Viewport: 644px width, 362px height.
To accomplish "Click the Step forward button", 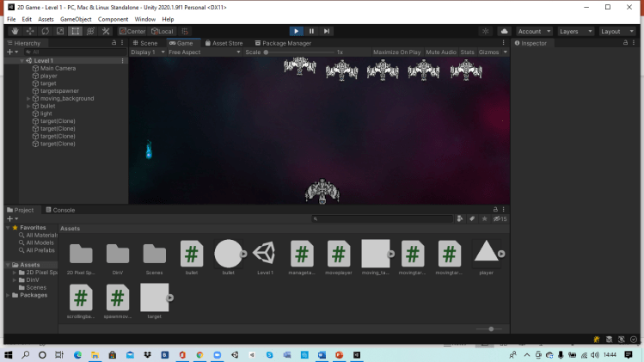I will coord(327,31).
